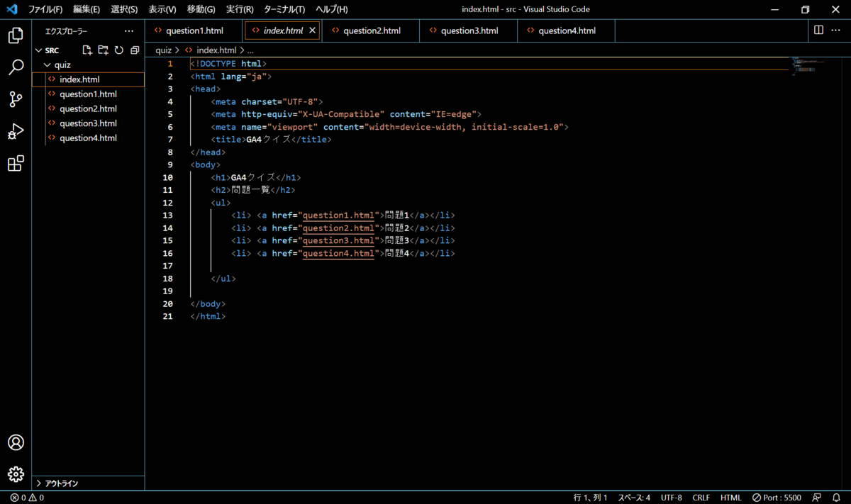Open the 実行(R) menu
The image size is (851, 504).
(240, 9)
